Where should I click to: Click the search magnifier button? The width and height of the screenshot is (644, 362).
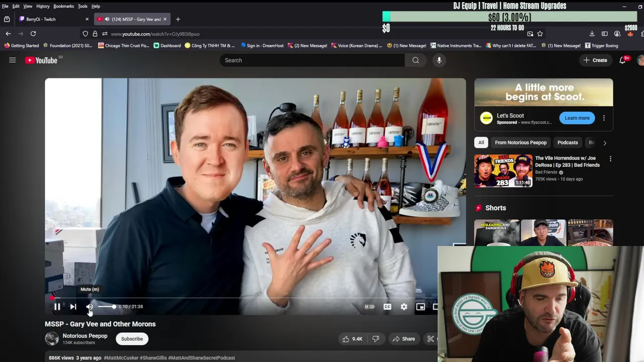416,60
